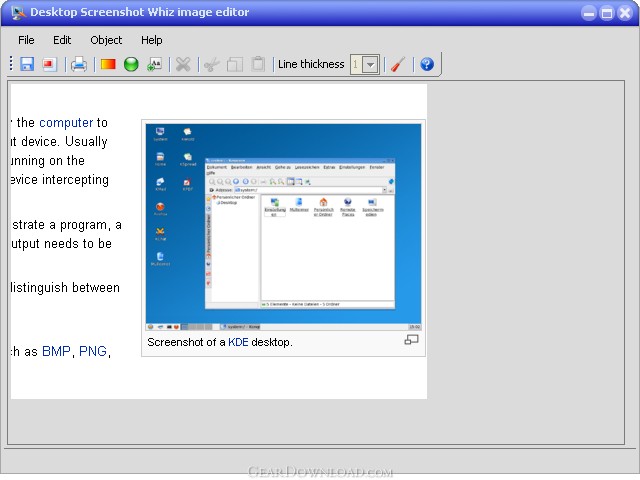This screenshot has width=640, height=480.
Task: Open the Help menu
Action: 152,40
